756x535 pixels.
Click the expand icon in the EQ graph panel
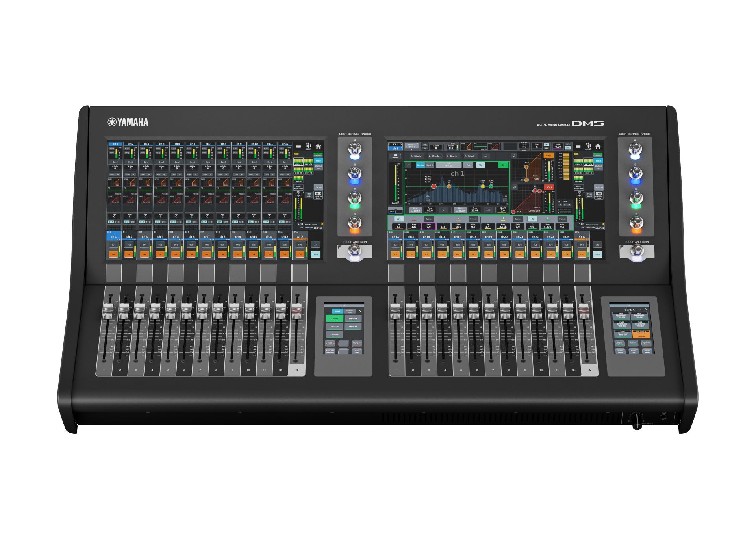pyautogui.click(x=408, y=165)
